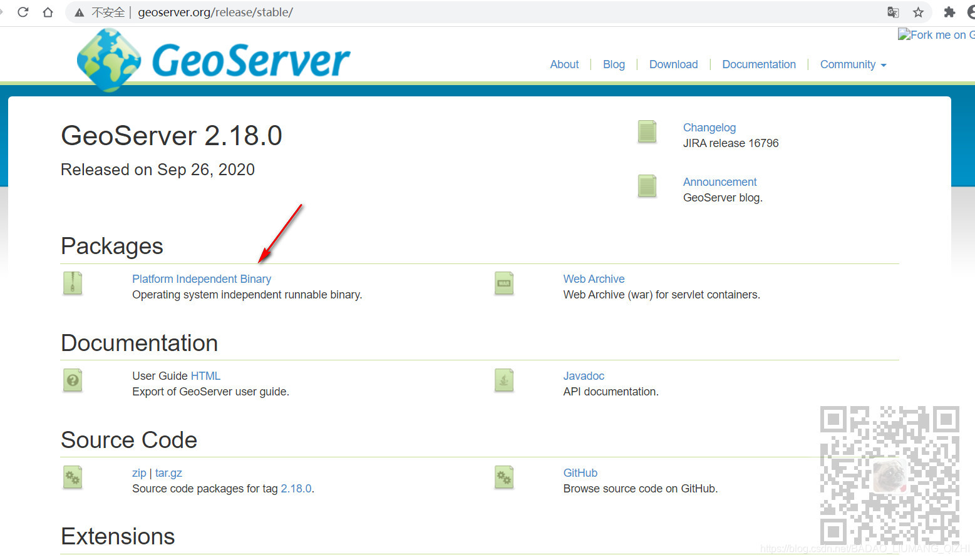The width and height of the screenshot is (975, 560).
Task: Open the Changelog link
Action: [x=709, y=128]
